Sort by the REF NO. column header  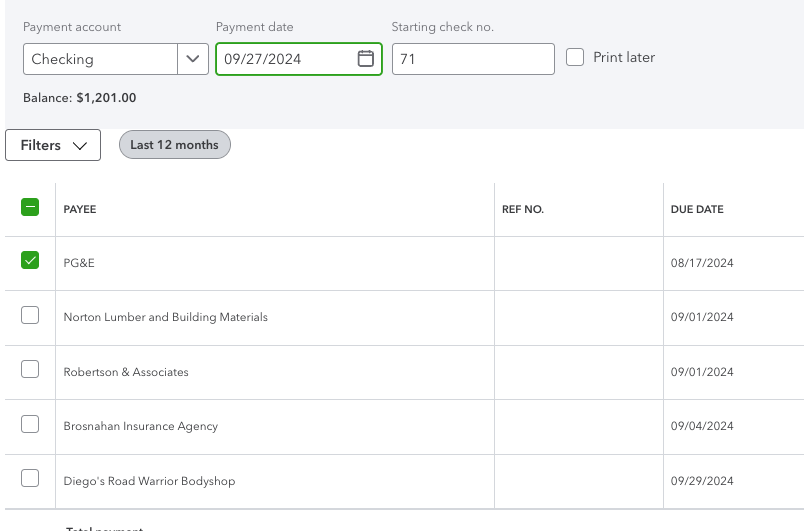(522, 209)
